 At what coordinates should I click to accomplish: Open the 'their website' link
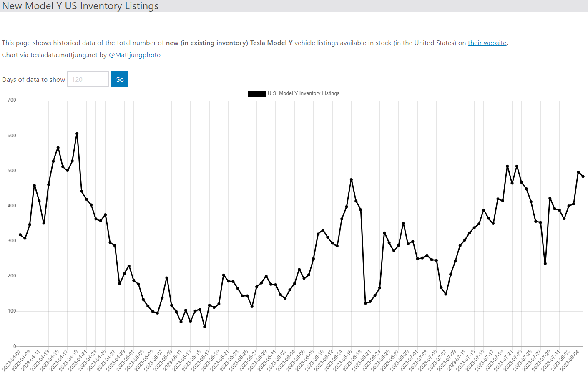click(487, 43)
